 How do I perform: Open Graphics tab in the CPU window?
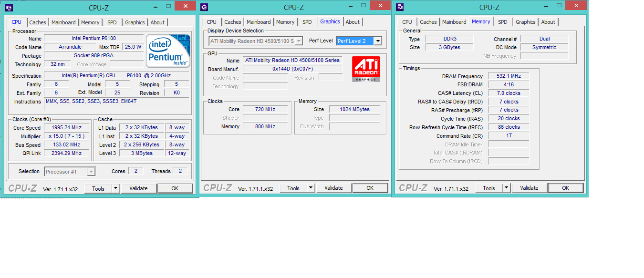135,22
